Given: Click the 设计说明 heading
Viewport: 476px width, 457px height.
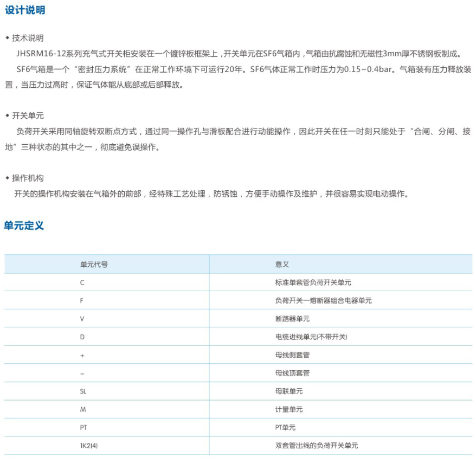Looking at the screenshot, I should (x=25, y=10).
